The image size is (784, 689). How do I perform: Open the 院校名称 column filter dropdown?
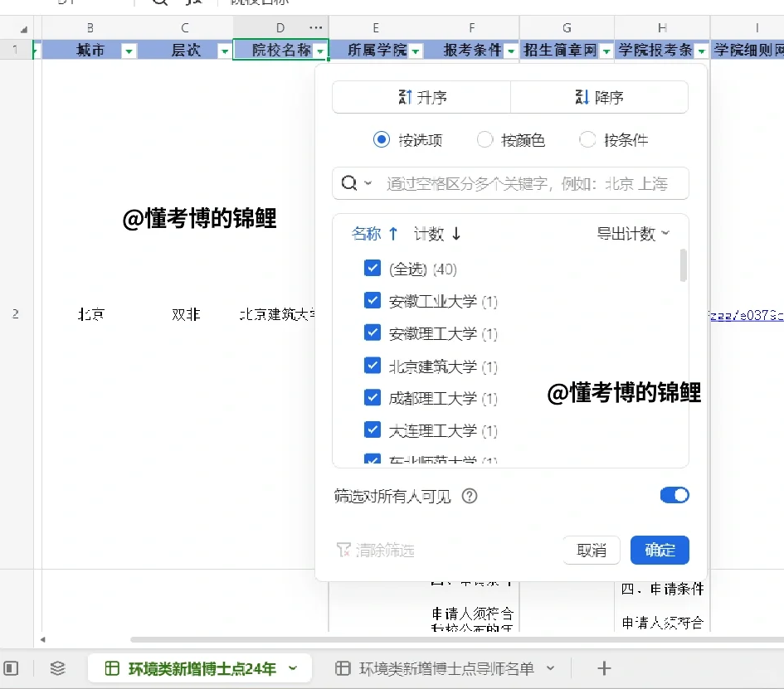pyautogui.click(x=320, y=51)
